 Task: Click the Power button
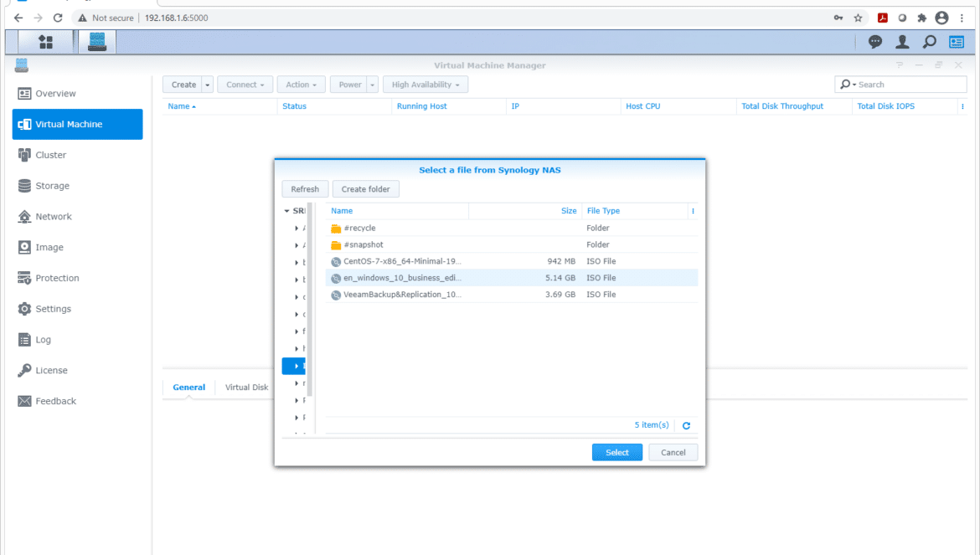coord(350,85)
